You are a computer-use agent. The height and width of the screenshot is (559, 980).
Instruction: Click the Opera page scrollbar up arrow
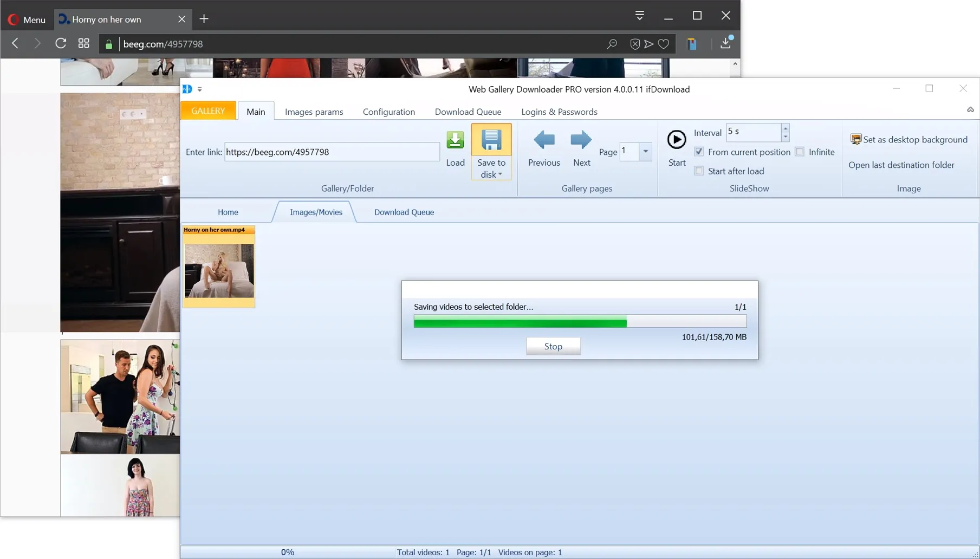coord(735,64)
